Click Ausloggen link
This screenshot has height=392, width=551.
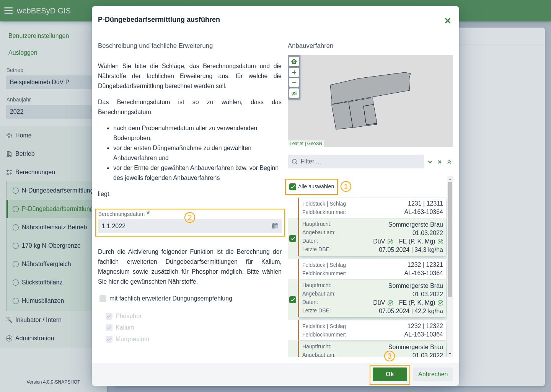(x=23, y=53)
